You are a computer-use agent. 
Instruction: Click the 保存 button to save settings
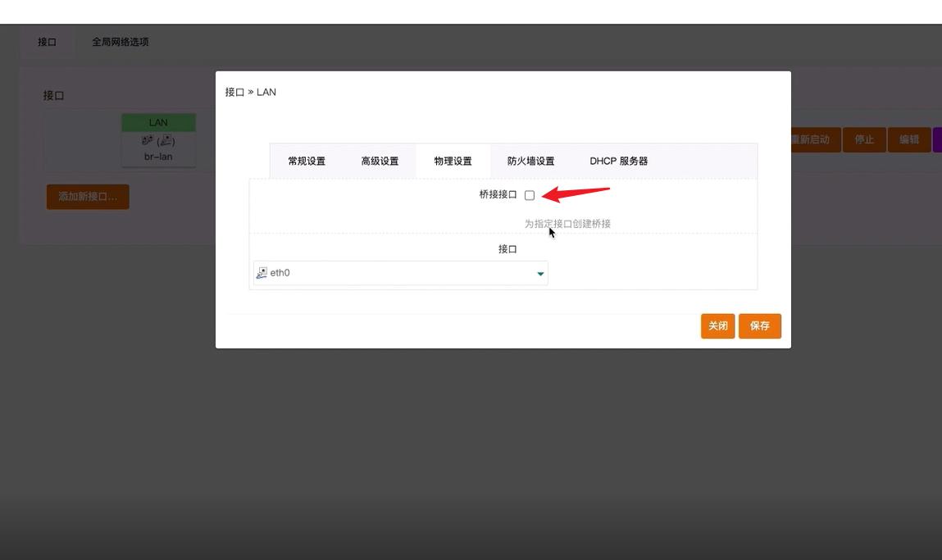[x=759, y=326]
